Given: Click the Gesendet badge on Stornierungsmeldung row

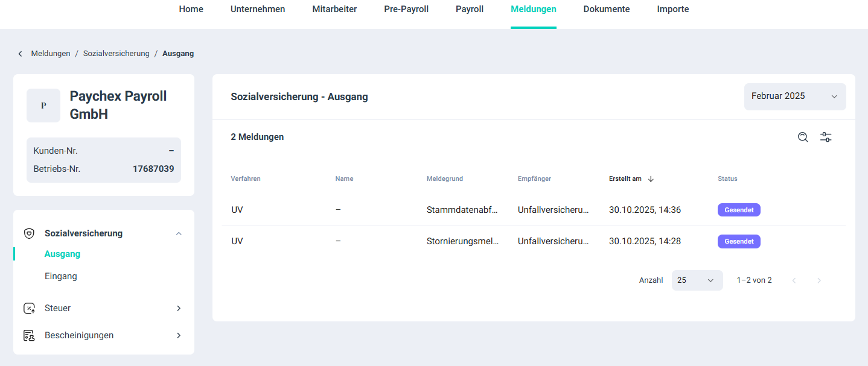Looking at the screenshot, I should tap(739, 241).
